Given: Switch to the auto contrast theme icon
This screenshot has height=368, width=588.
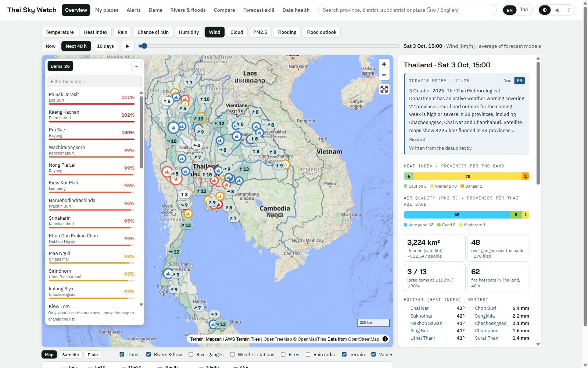Looking at the screenshot, I should click(x=545, y=10).
